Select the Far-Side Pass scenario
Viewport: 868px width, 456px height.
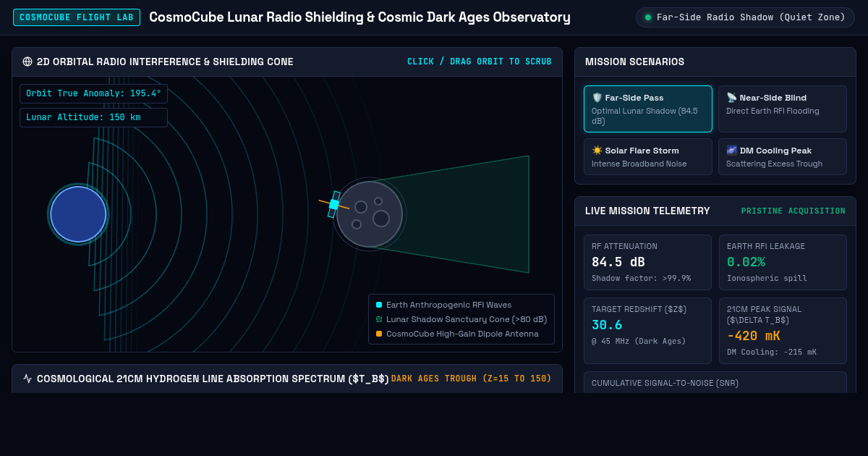648,109
